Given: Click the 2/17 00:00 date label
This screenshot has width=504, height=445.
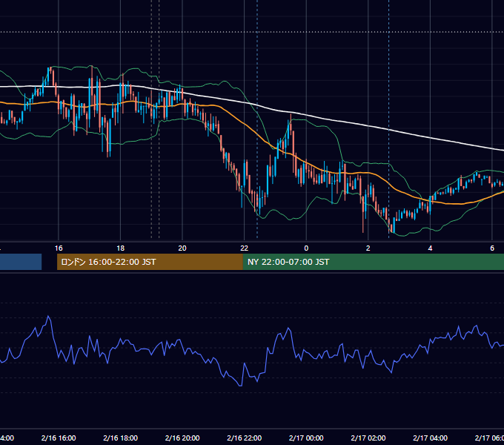Looking at the screenshot, I should [306, 438].
